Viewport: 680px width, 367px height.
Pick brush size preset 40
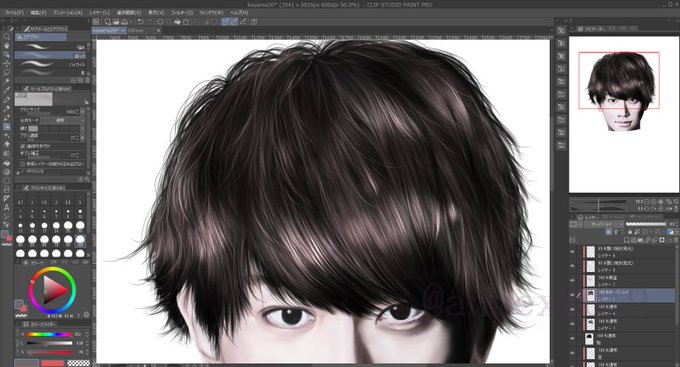click(x=20, y=241)
